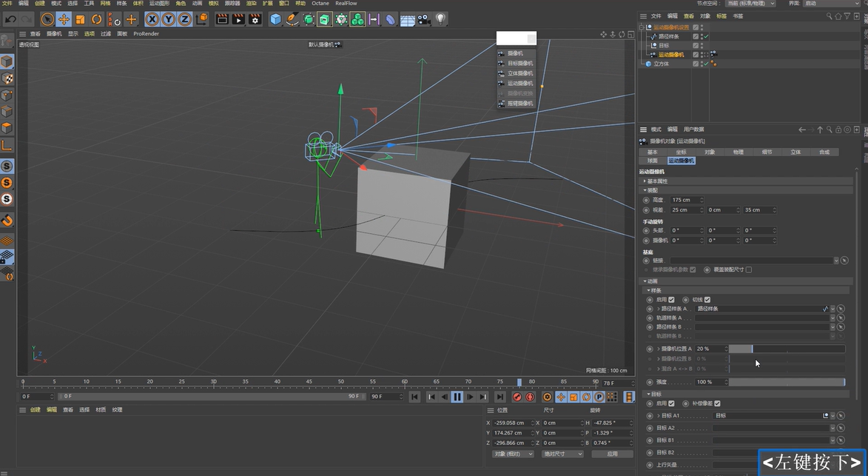
Task: Collapse the 目标 section expander
Action: click(648, 395)
